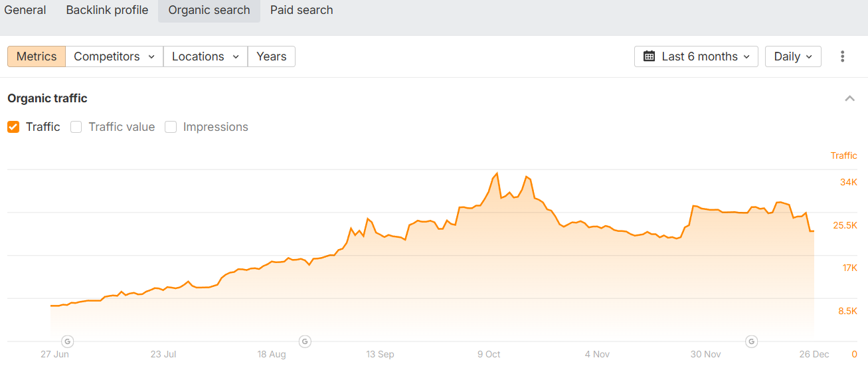Select the General tab
The image size is (868, 370).
click(25, 10)
